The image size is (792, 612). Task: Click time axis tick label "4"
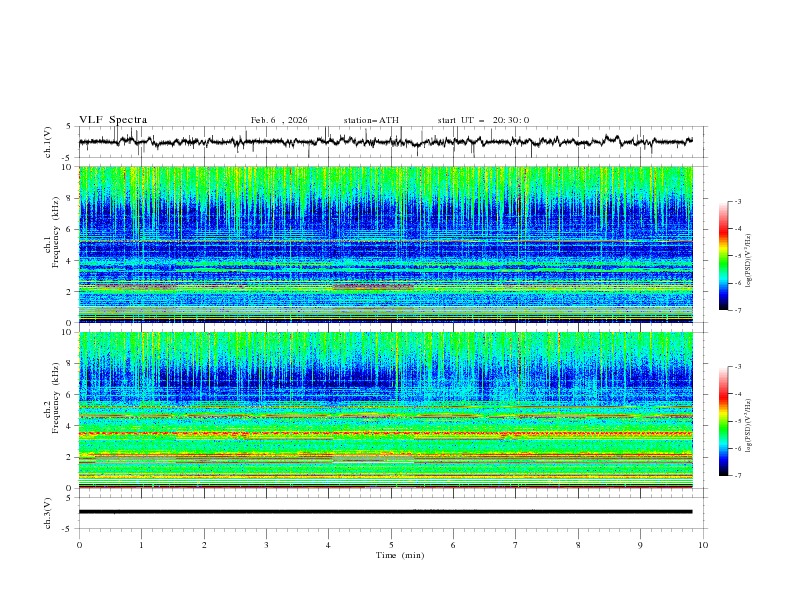pos(329,545)
